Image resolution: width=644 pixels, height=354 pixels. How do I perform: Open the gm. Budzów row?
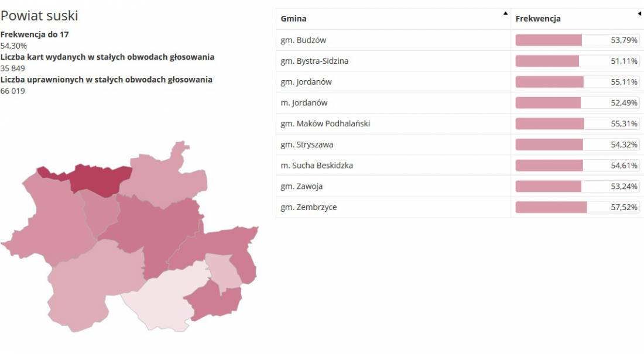(x=460, y=40)
